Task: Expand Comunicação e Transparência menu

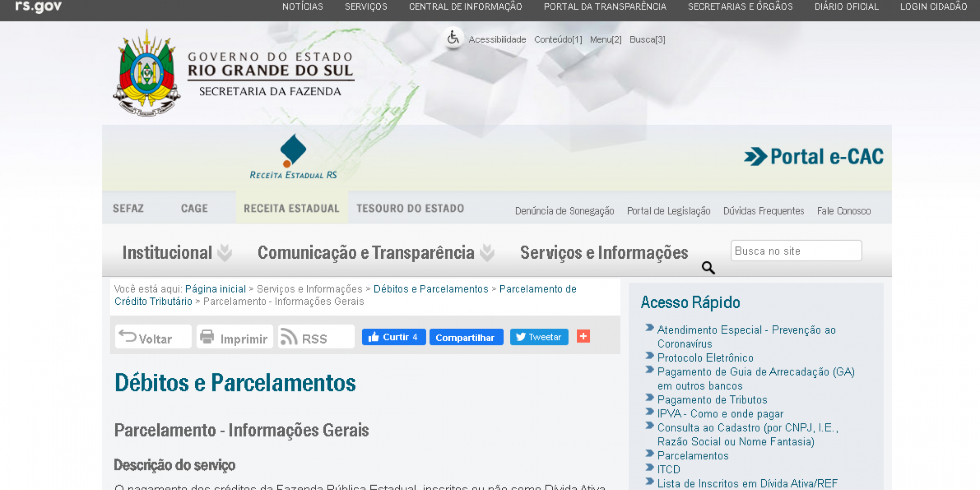Action: [375, 253]
